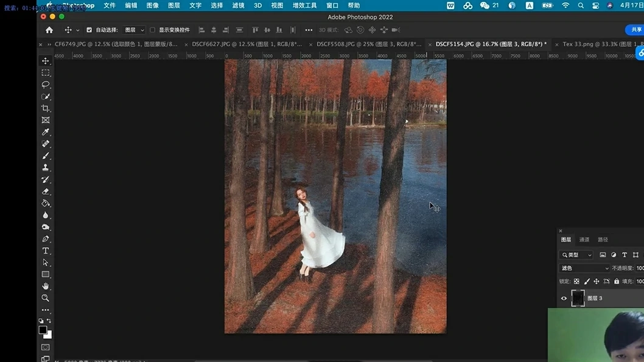The height and width of the screenshot is (362, 644).
Task: Swap foreground and background colors
Action: (49, 321)
